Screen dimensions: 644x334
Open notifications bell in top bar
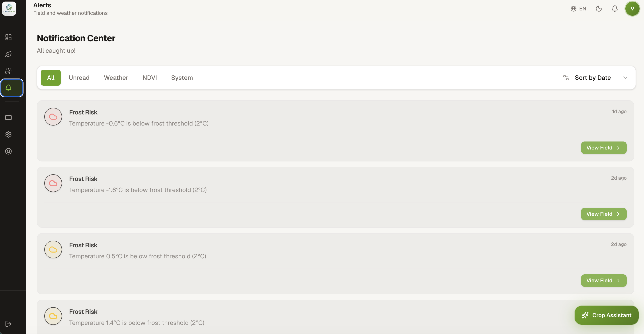615,9
